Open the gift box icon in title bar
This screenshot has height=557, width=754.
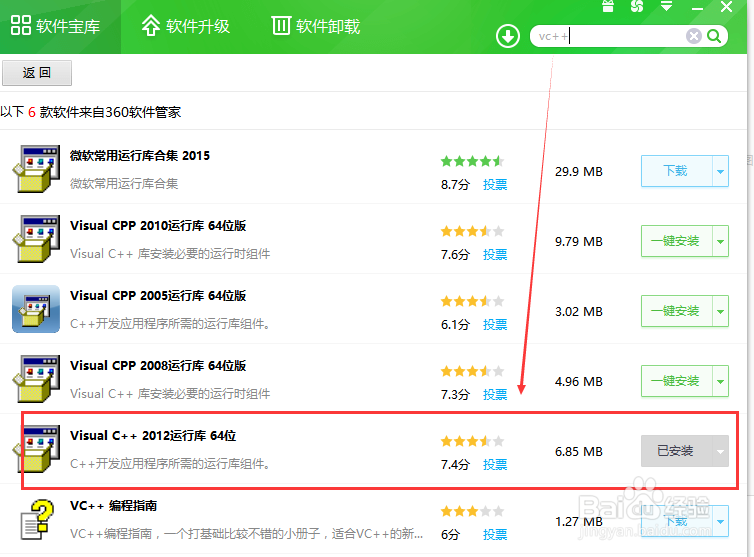pos(608,6)
